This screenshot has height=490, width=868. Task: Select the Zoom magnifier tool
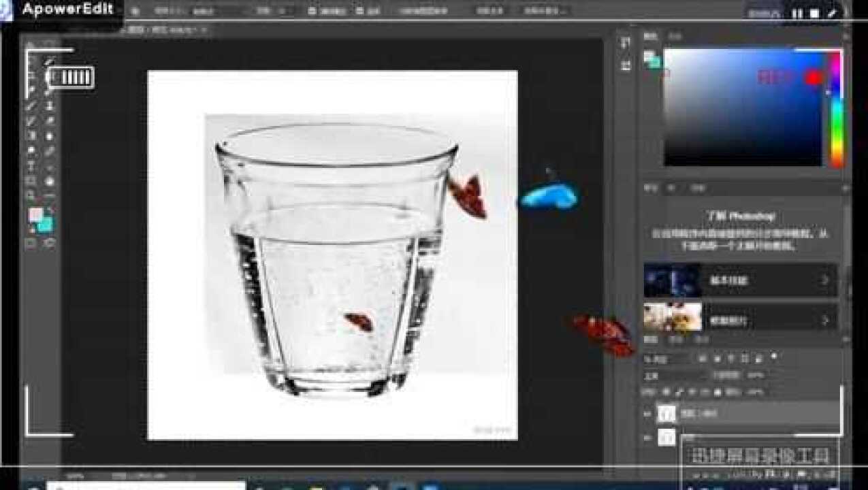point(31,196)
